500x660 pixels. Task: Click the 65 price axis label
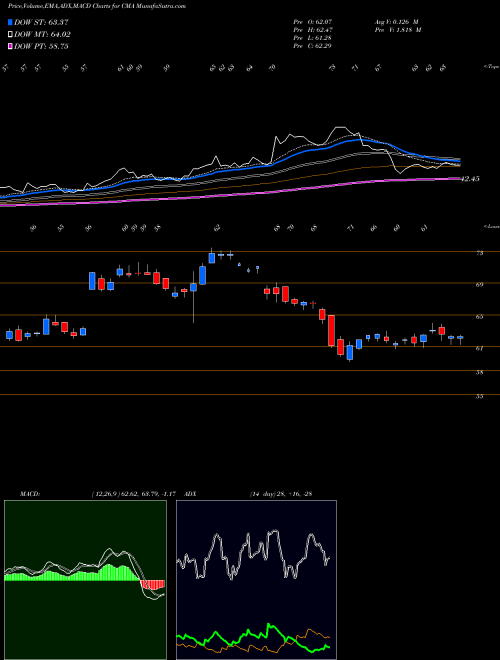tap(479, 317)
